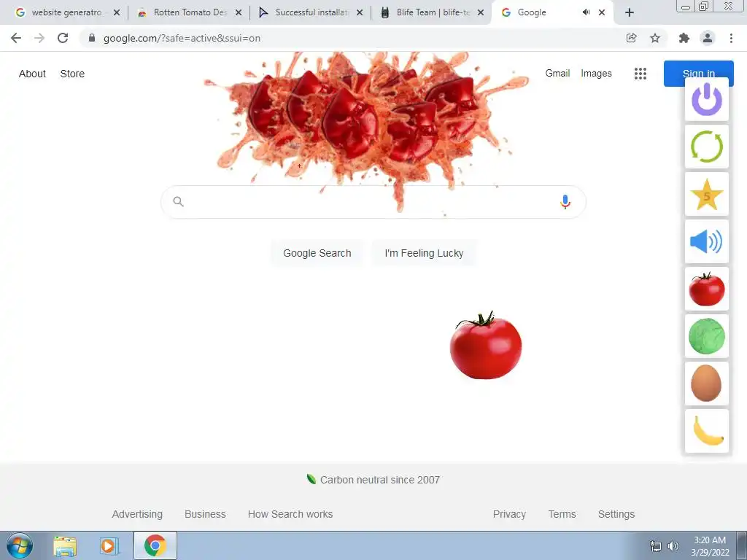The image size is (747, 560).
Task: Select the egg weapon
Action: tap(706, 384)
